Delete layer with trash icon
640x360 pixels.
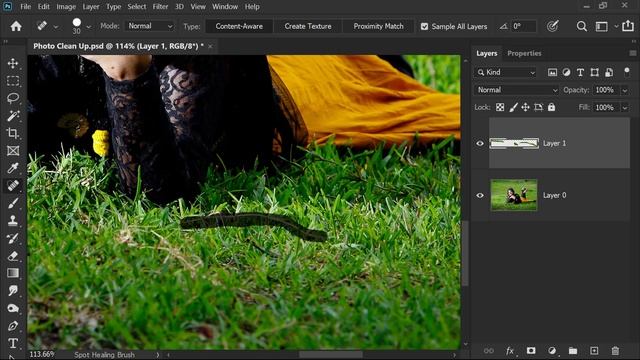[615, 351]
